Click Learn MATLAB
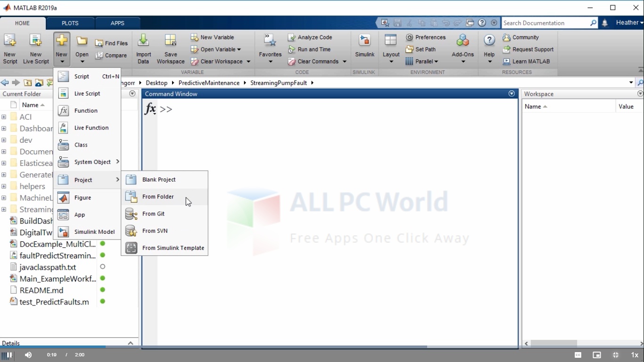The image size is (644, 362). (526, 61)
